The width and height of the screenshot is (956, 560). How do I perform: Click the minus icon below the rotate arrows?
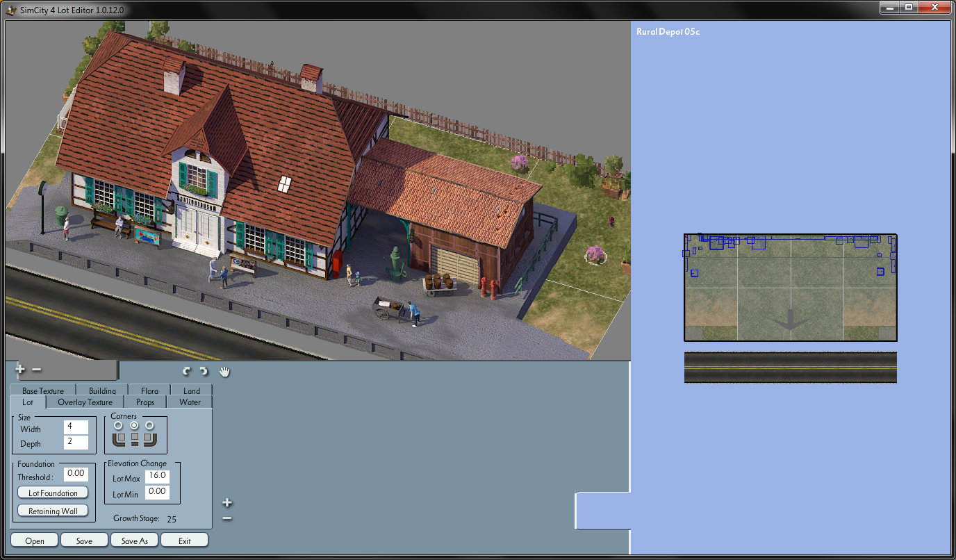227,518
